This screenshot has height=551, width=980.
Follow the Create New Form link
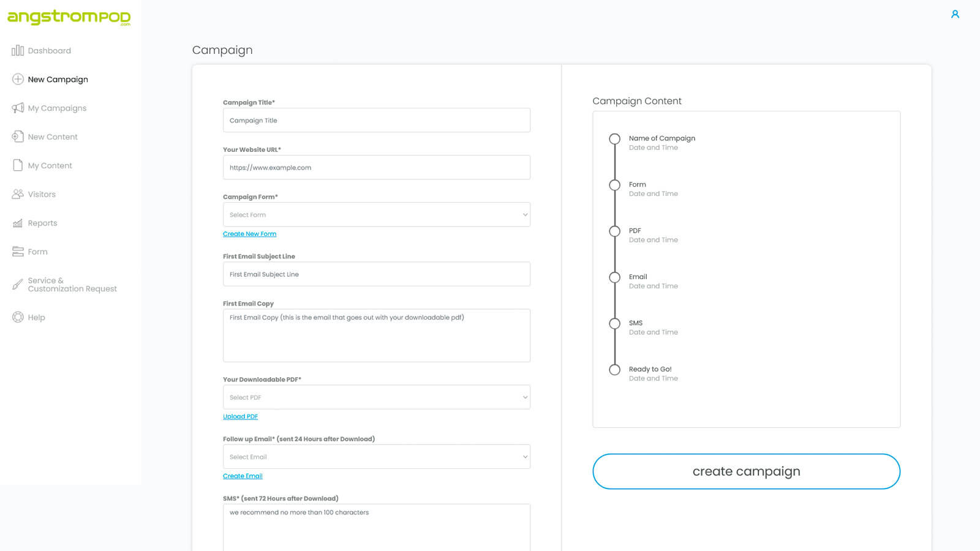pyautogui.click(x=249, y=234)
